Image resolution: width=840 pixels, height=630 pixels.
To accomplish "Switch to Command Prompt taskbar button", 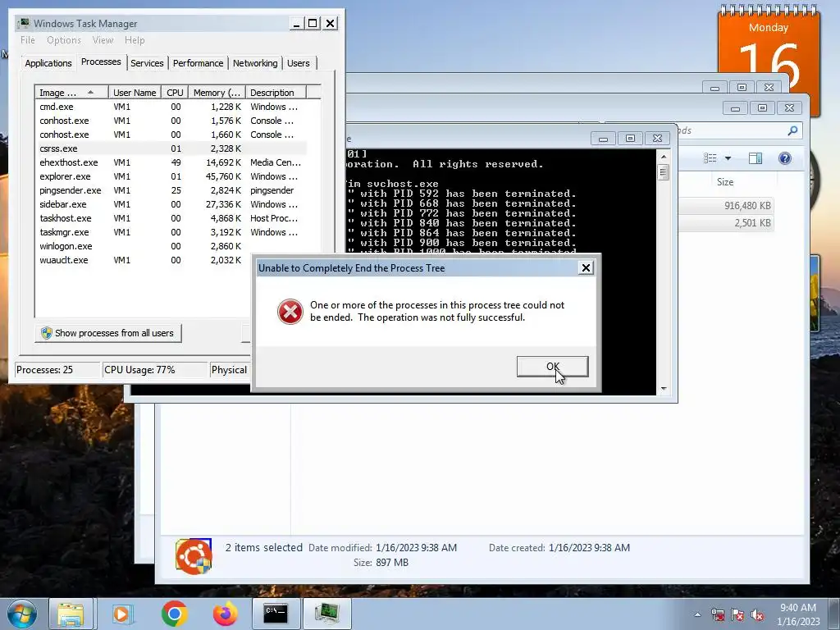I will click(276, 614).
